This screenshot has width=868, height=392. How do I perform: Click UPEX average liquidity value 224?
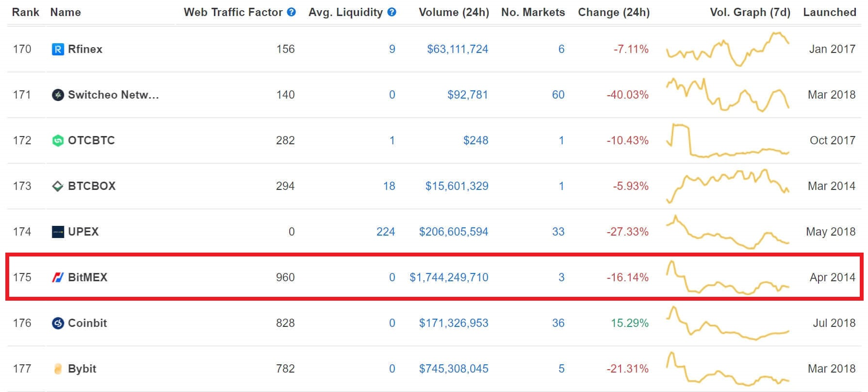coord(386,232)
